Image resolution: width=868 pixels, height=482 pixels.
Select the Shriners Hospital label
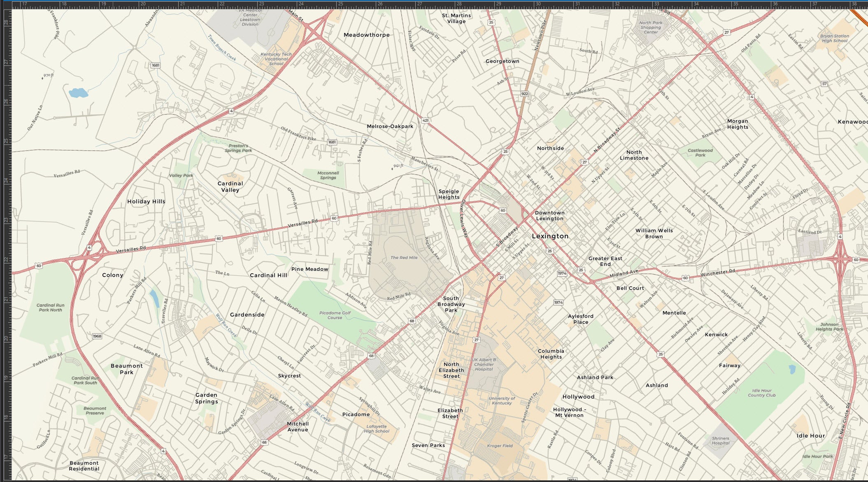[720, 441]
